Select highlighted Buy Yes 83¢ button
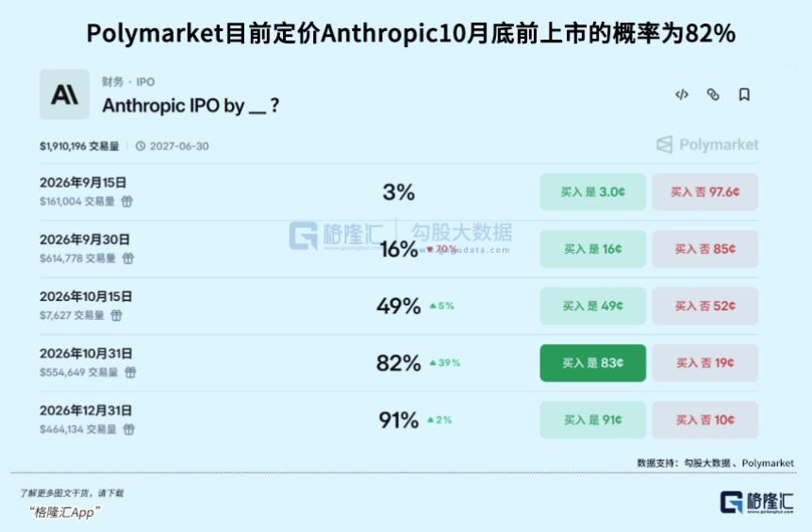The width and height of the screenshot is (812, 532). pos(593,363)
